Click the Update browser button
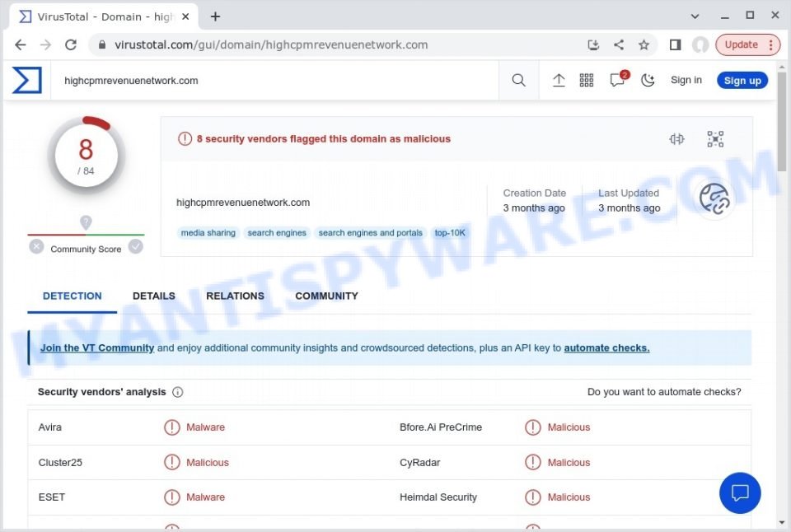 pyautogui.click(x=741, y=44)
